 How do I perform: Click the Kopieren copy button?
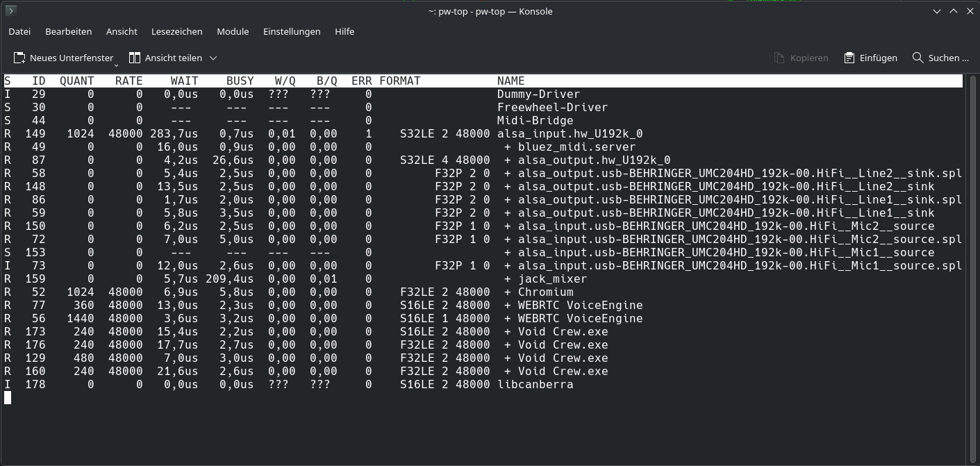pos(802,58)
